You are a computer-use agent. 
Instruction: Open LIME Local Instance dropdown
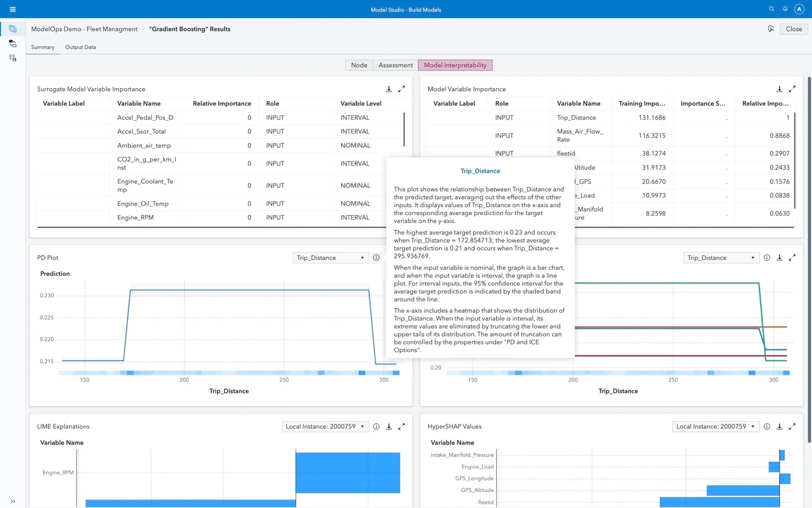325,427
